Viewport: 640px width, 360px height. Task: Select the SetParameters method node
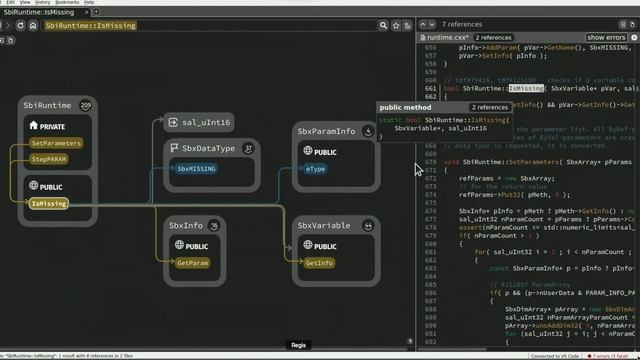point(56,143)
